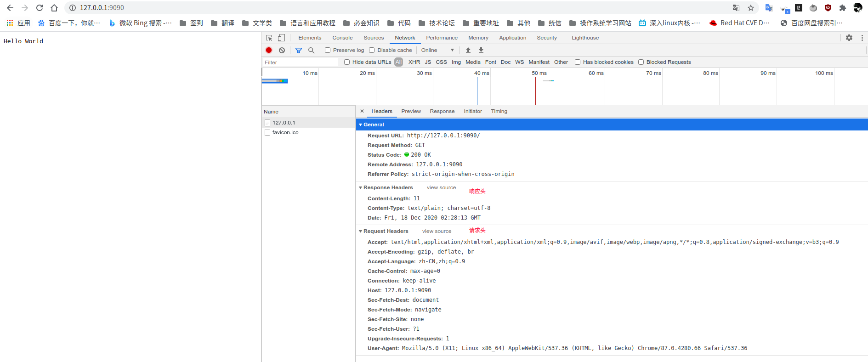The height and width of the screenshot is (362, 868).
Task: Export HAR file with download arrow
Action: click(481, 50)
